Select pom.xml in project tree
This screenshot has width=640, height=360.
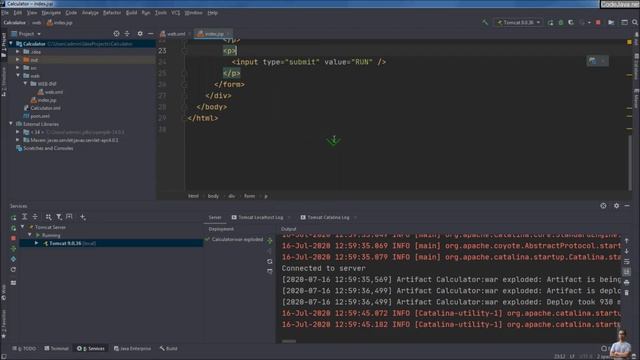point(37,116)
